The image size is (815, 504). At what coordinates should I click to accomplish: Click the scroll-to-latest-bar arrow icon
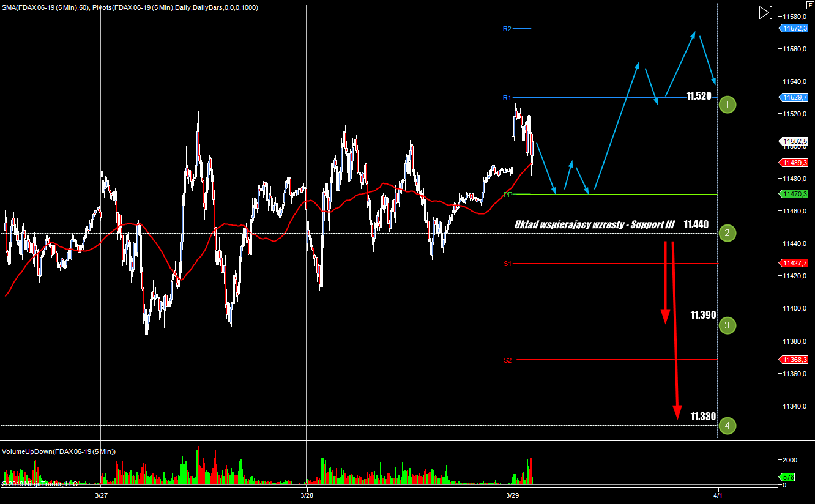point(765,13)
